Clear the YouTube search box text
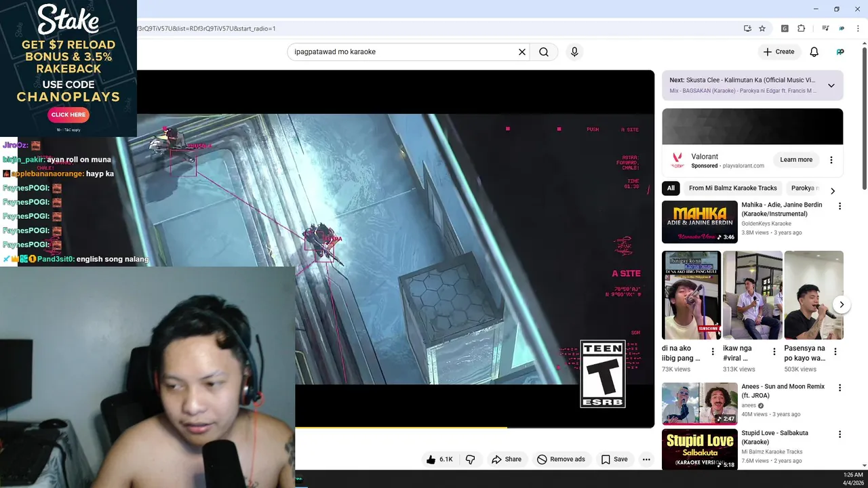 522,52
